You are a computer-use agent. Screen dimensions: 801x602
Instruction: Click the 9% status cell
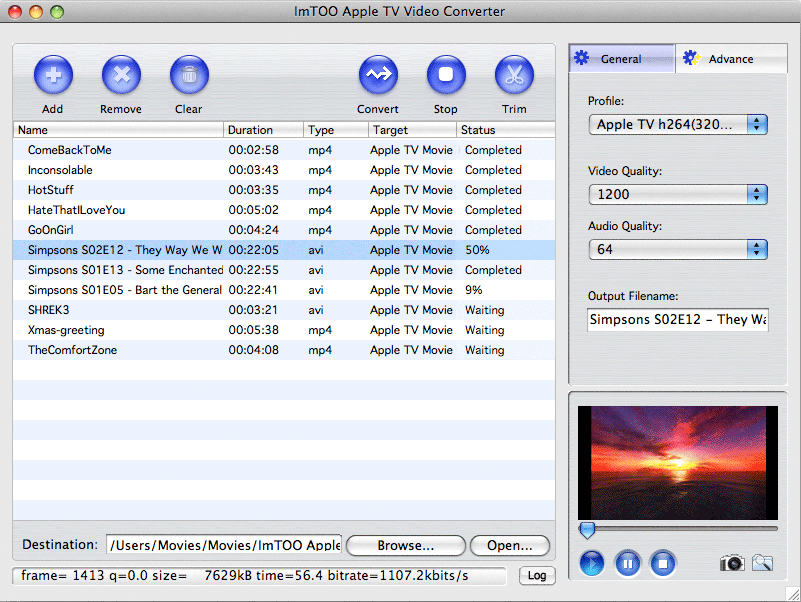point(474,290)
